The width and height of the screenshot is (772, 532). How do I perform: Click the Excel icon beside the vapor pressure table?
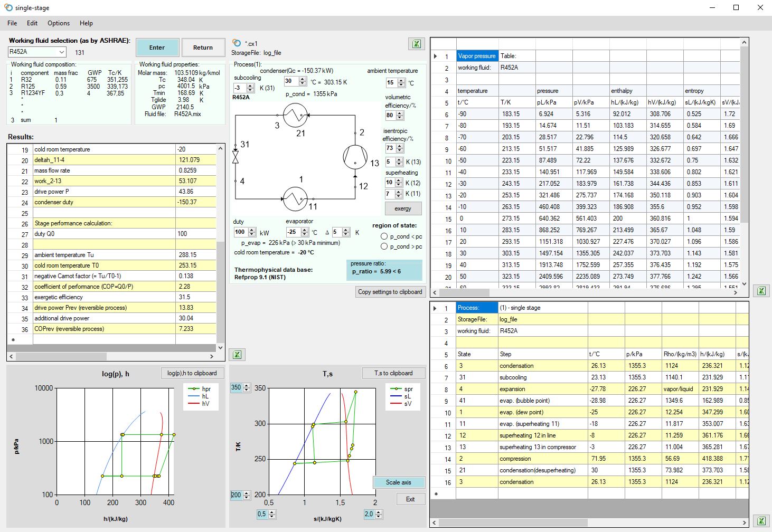click(x=761, y=291)
